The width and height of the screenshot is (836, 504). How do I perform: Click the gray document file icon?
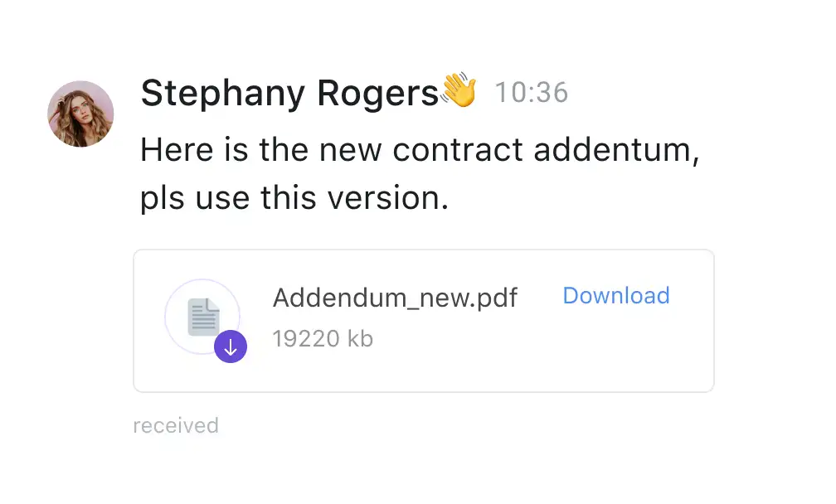[203, 317]
